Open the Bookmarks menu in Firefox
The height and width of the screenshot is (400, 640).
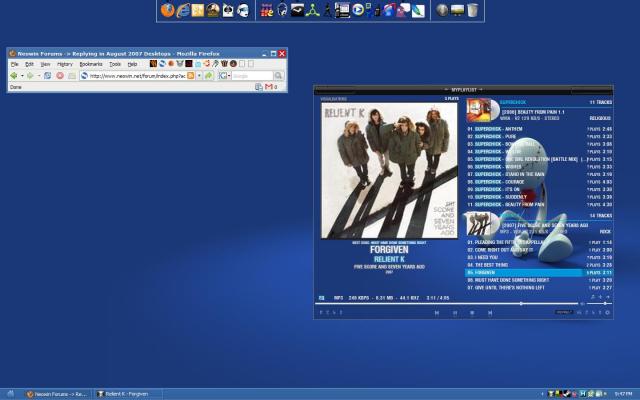pos(91,64)
